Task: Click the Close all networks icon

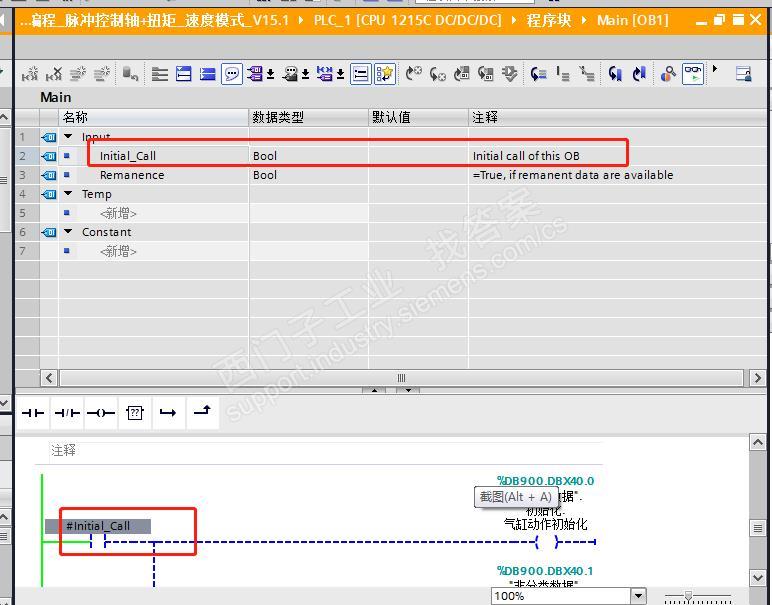Action: (208, 74)
